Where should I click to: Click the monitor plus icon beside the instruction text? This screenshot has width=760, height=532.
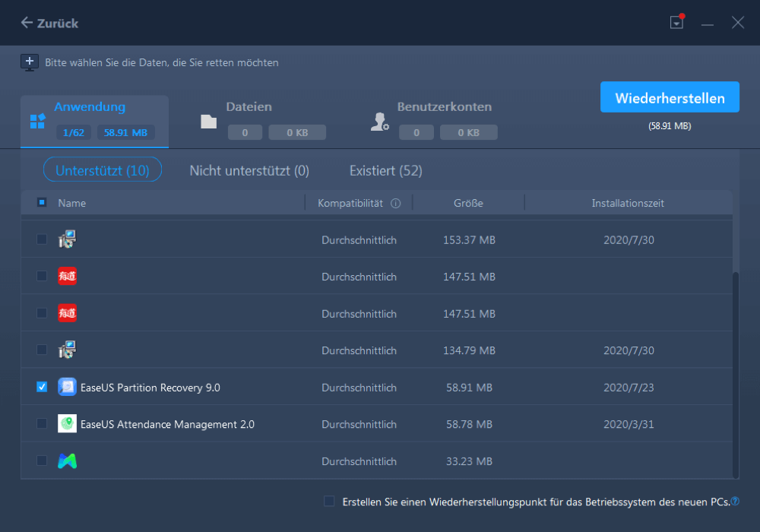[30, 62]
